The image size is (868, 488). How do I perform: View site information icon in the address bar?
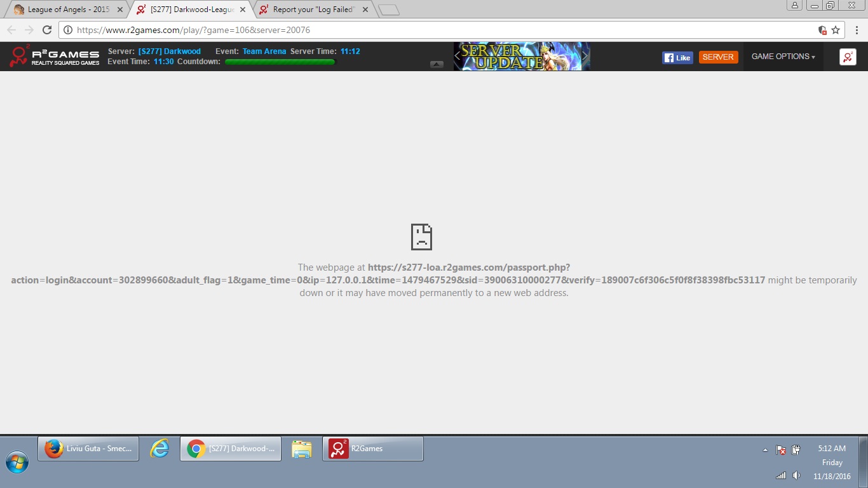pos(68,30)
